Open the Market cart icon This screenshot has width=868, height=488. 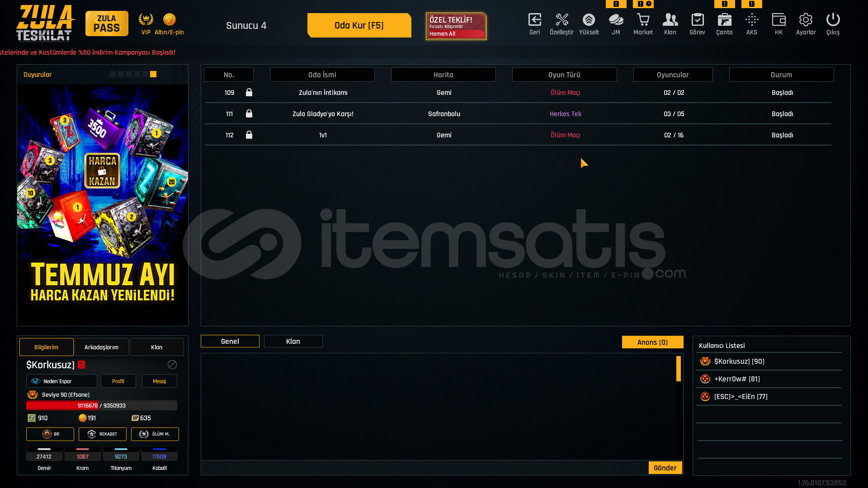tap(643, 20)
